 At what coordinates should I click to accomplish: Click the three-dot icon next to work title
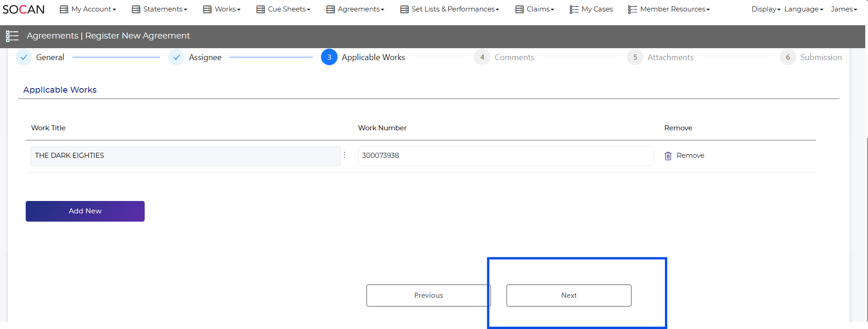click(x=344, y=155)
